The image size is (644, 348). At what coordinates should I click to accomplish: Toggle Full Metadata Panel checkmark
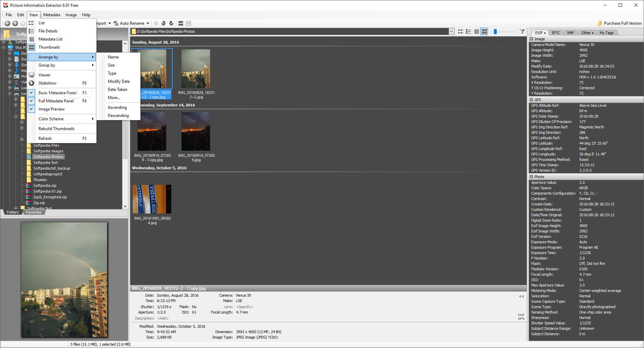pos(31,101)
